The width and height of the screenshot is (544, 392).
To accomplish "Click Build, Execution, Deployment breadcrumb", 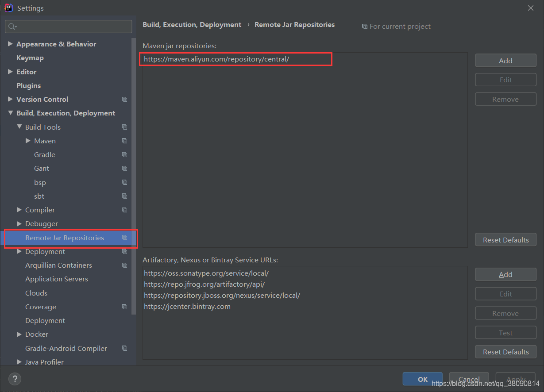I will (192, 25).
